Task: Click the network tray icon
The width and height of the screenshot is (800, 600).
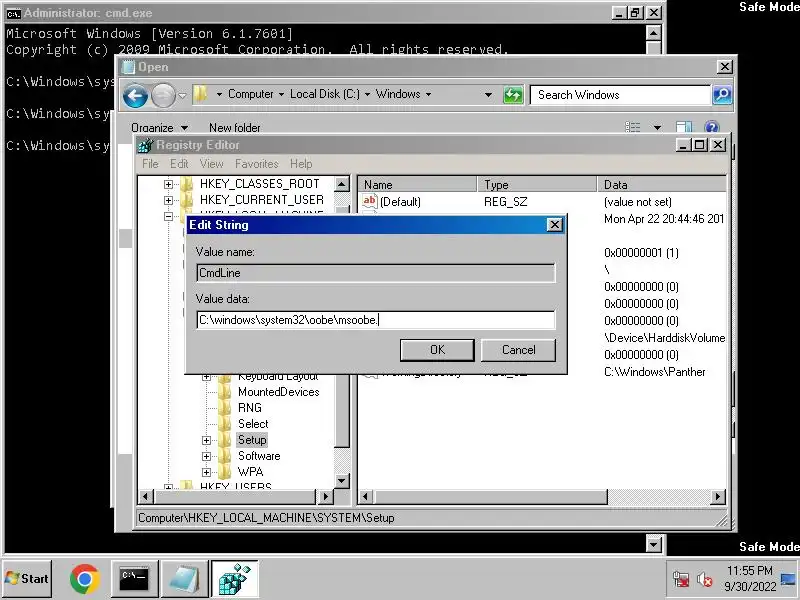Action: click(681, 580)
